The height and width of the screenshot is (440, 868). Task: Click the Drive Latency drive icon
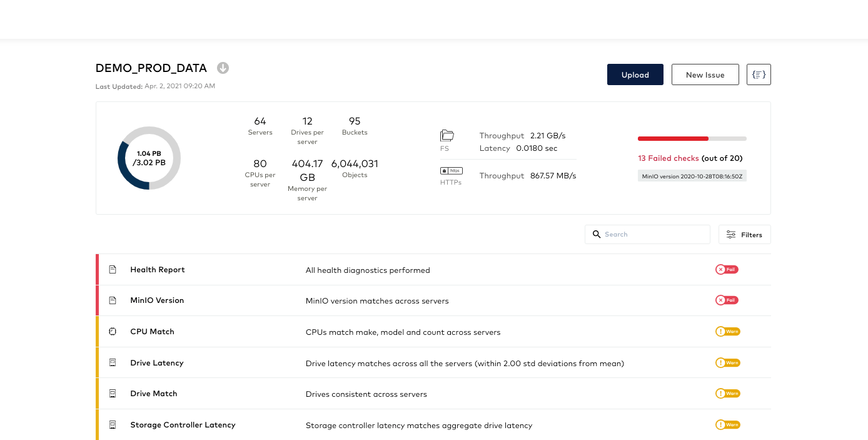tap(112, 362)
